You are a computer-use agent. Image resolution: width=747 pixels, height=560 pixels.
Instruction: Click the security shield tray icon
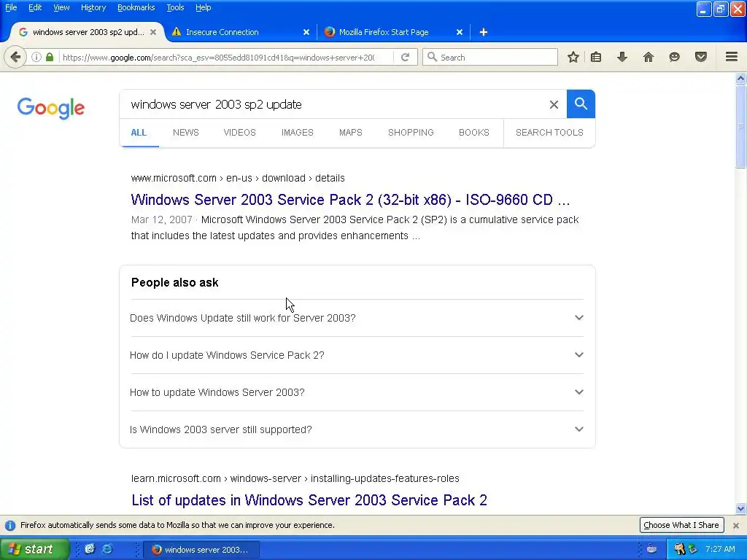693,549
